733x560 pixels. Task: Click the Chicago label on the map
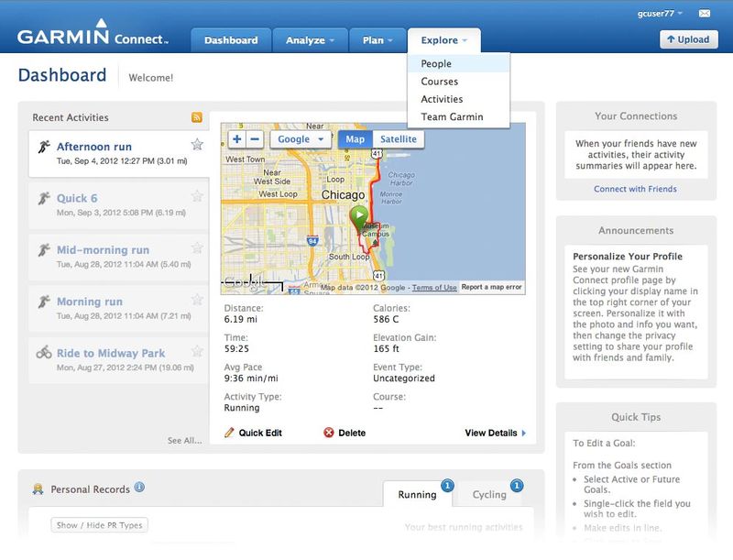point(343,194)
